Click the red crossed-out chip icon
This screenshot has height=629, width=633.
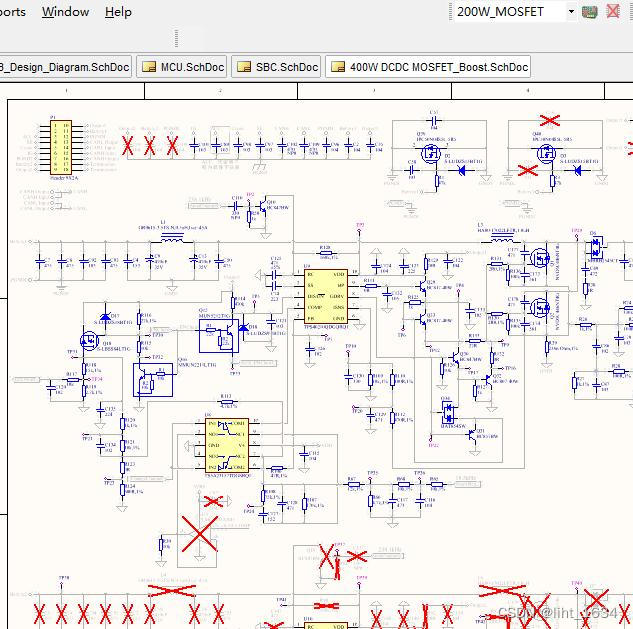[613, 11]
